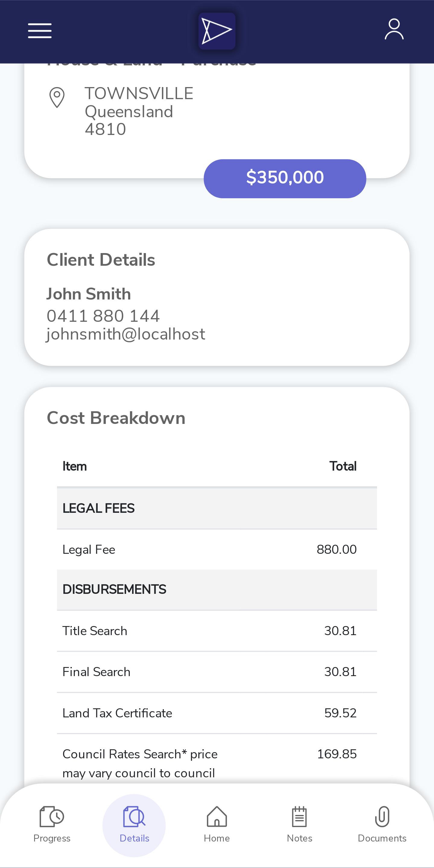
Task: Call the phone number 0411 880 144
Action: [x=103, y=316]
